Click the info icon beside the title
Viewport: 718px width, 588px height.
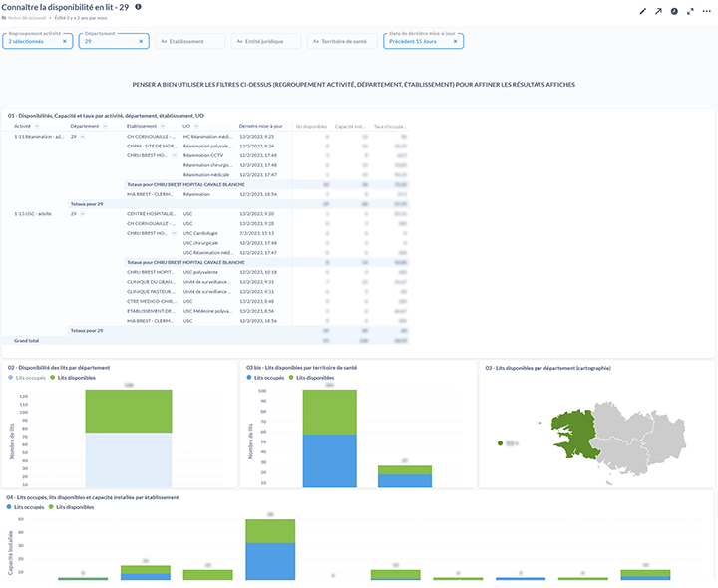(x=138, y=7)
